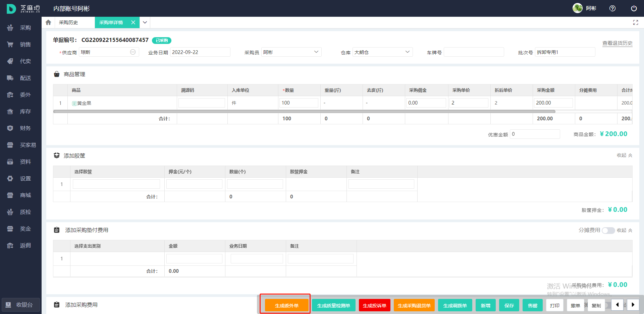Click horizontal scrollbar of product table
The image size is (644, 314).
tap(304, 111)
